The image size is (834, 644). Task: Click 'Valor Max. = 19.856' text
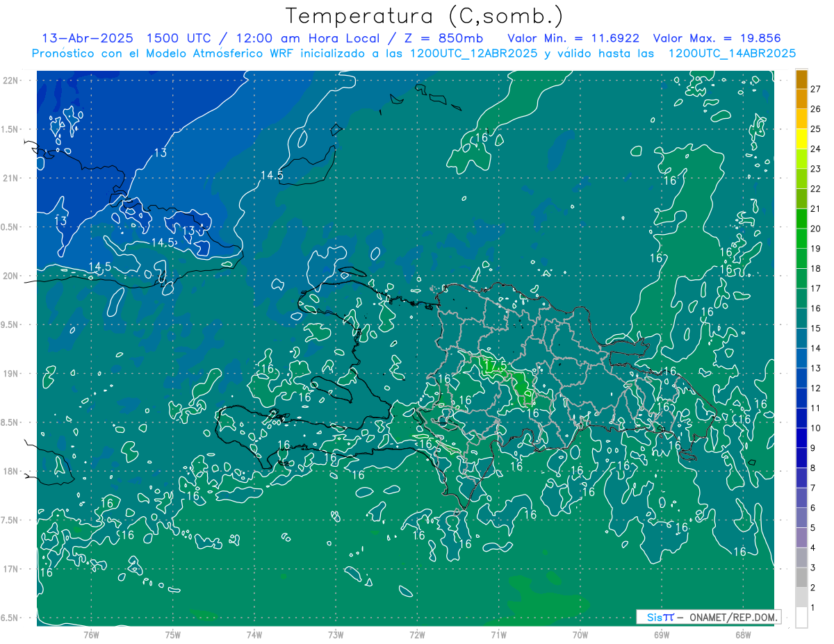tap(717, 38)
